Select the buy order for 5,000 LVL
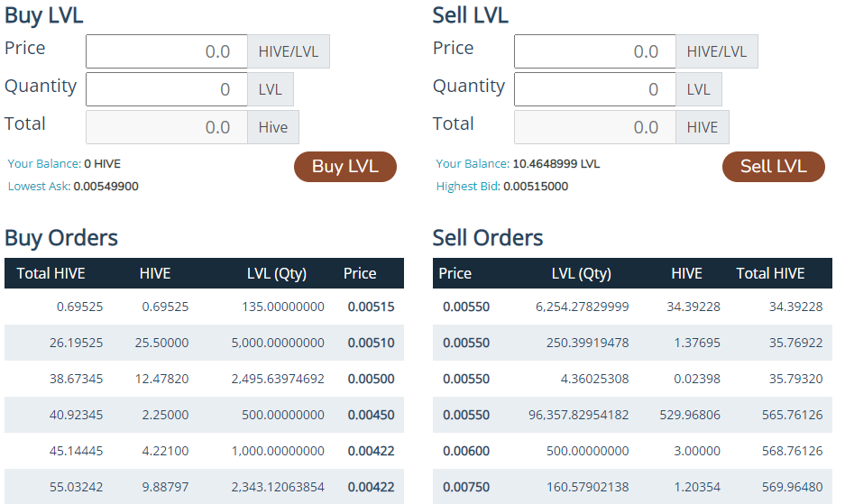Screen dimensions: 845x504 tap(204, 343)
